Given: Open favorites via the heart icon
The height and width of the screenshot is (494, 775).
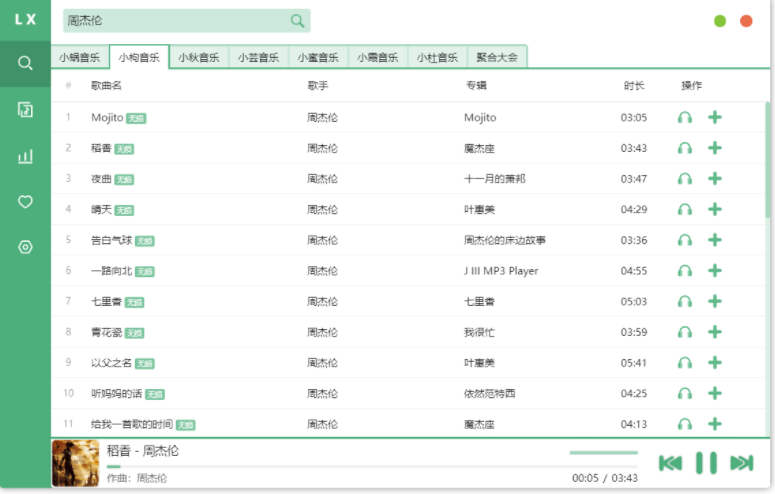Looking at the screenshot, I should (x=25, y=202).
